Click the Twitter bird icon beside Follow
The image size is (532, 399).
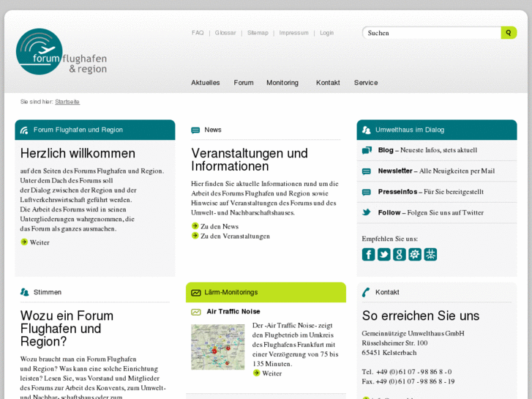click(x=367, y=212)
